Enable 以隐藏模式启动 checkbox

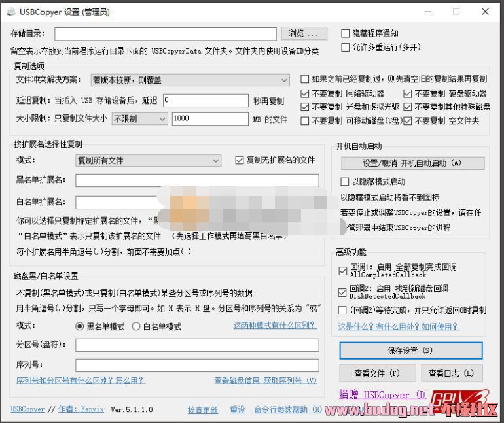point(346,181)
